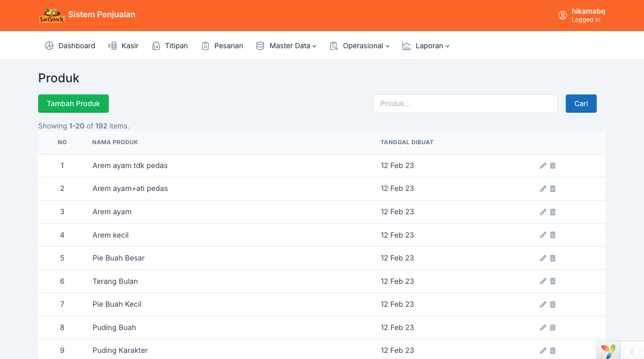Edit Puding Buah via pencil icon

pyautogui.click(x=543, y=328)
